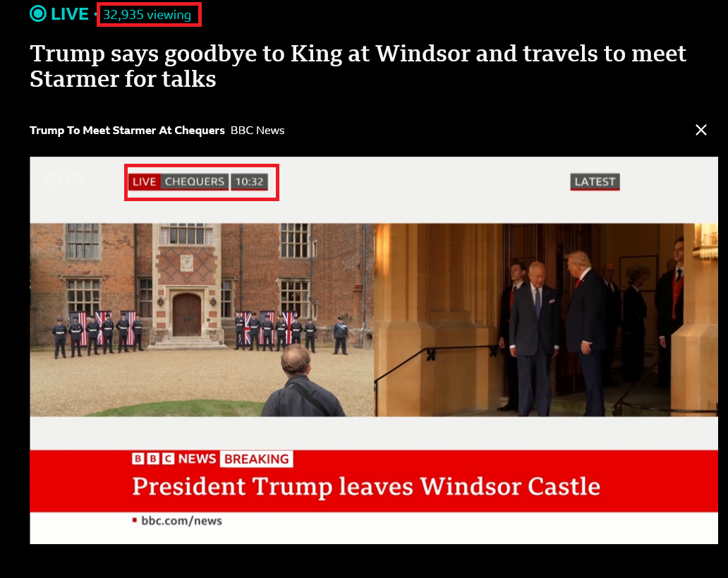Click the 32,935 viewing counter
The image size is (728, 578).
tap(147, 15)
